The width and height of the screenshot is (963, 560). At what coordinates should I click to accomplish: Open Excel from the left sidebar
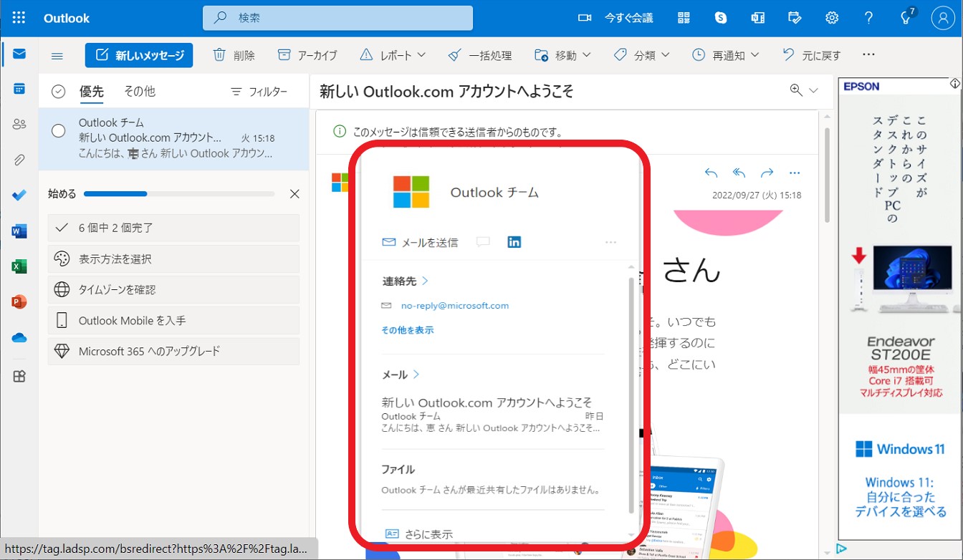18,266
